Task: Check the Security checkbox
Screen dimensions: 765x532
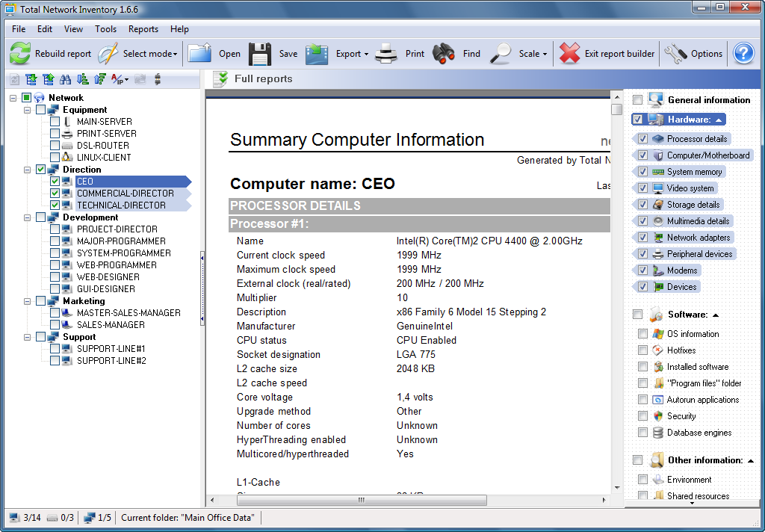Action: click(642, 416)
